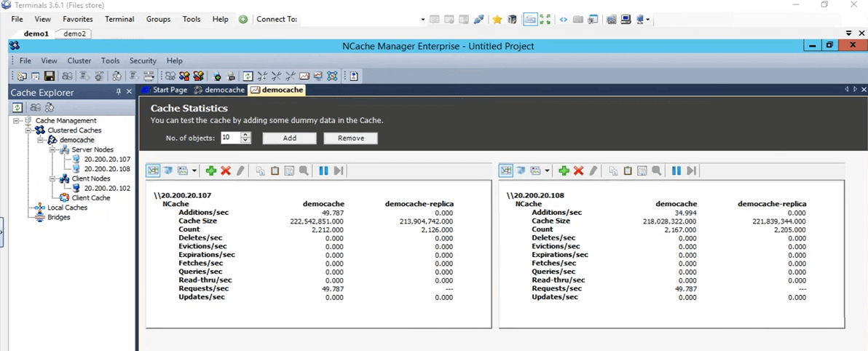Increase No. of objects with the up arrow

246,135
